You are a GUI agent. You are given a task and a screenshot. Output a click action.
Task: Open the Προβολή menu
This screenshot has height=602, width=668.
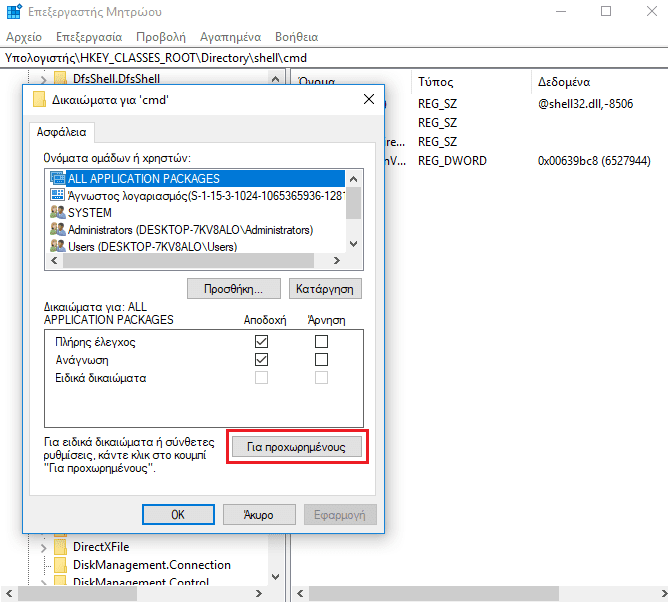161,37
